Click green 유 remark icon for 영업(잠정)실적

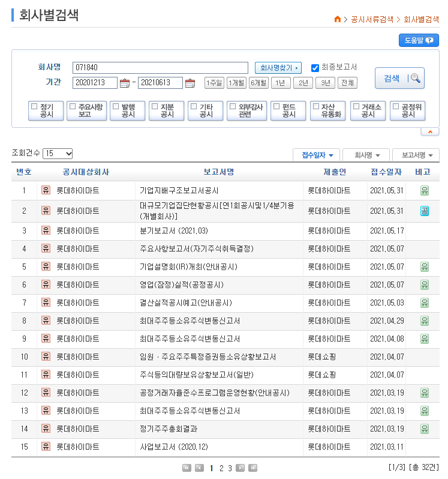tap(425, 285)
